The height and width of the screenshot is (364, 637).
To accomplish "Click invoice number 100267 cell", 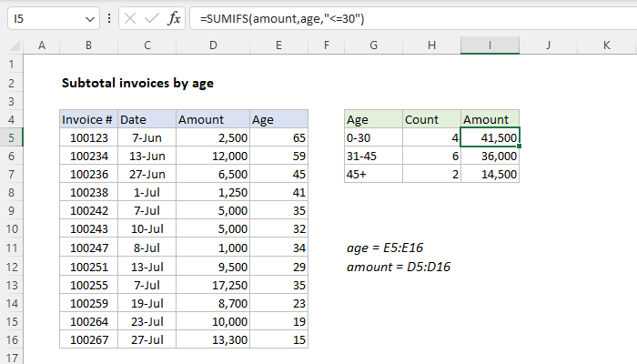I will point(87,339).
